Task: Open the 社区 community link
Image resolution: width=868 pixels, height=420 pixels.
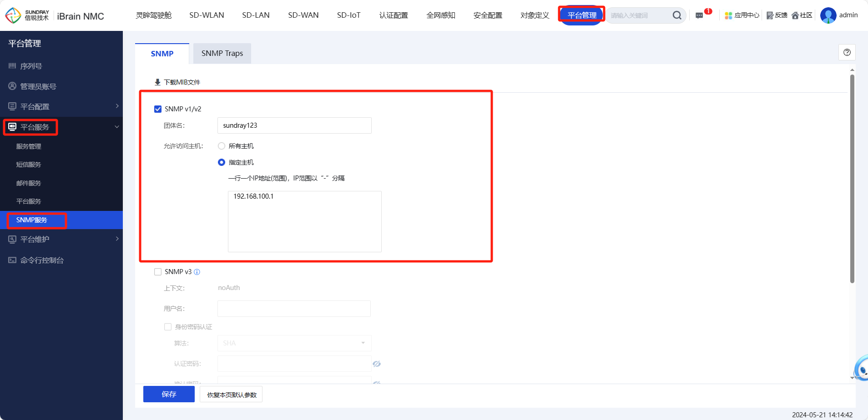Action: coord(802,15)
